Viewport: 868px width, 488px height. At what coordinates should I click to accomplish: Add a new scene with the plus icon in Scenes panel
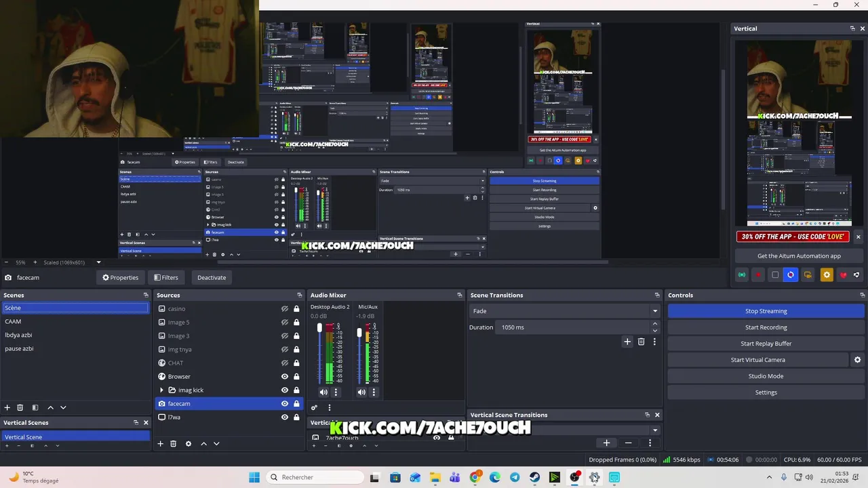click(7, 407)
